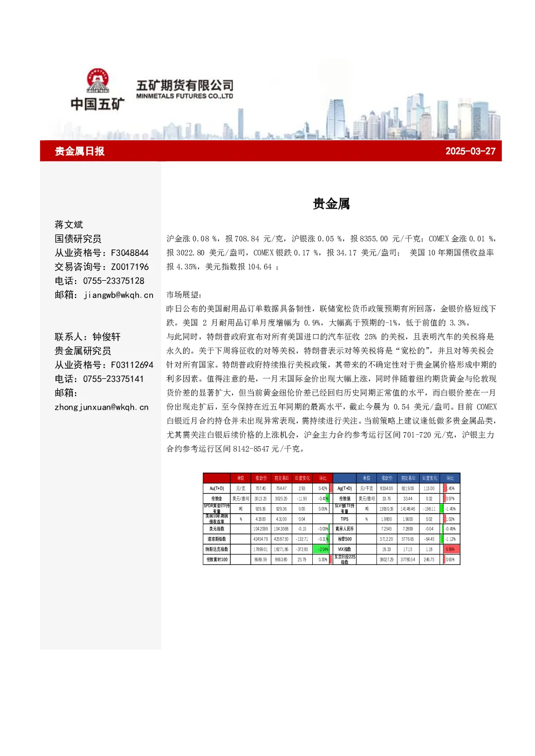Viewport: 535px width, 756px height.
Task: Click the 离岸人民币 row label
Action: point(345,529)
